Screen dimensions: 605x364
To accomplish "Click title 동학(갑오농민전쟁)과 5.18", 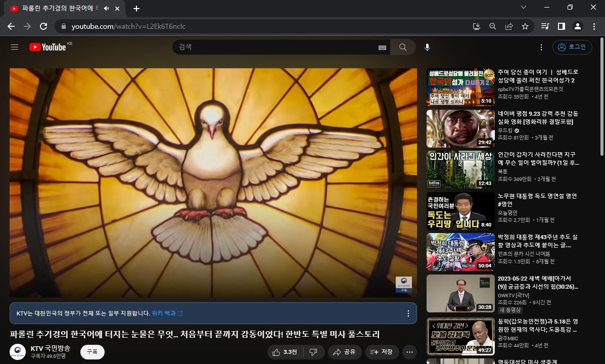I will point(537,326).
